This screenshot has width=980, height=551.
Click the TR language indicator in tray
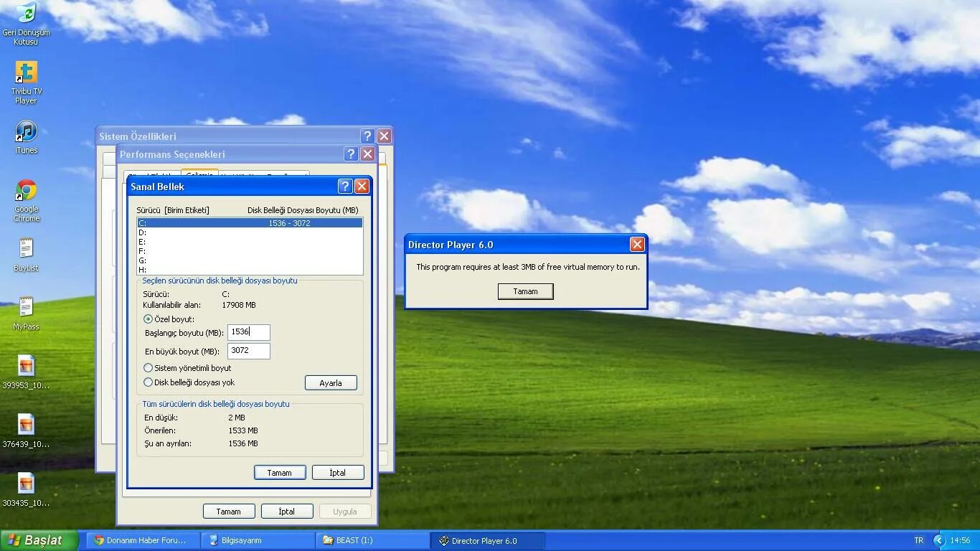[x=919, y=540]
